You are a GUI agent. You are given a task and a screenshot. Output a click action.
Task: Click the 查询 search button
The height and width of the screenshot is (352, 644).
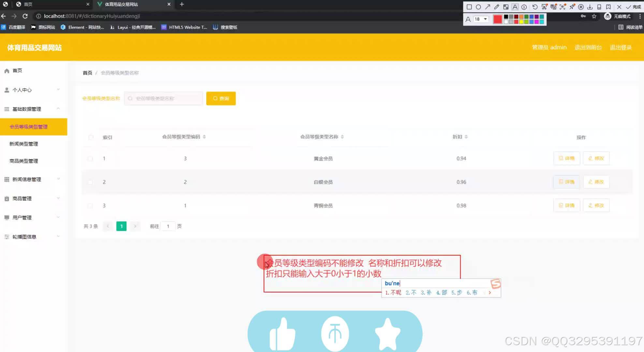[x=221, y=98]
